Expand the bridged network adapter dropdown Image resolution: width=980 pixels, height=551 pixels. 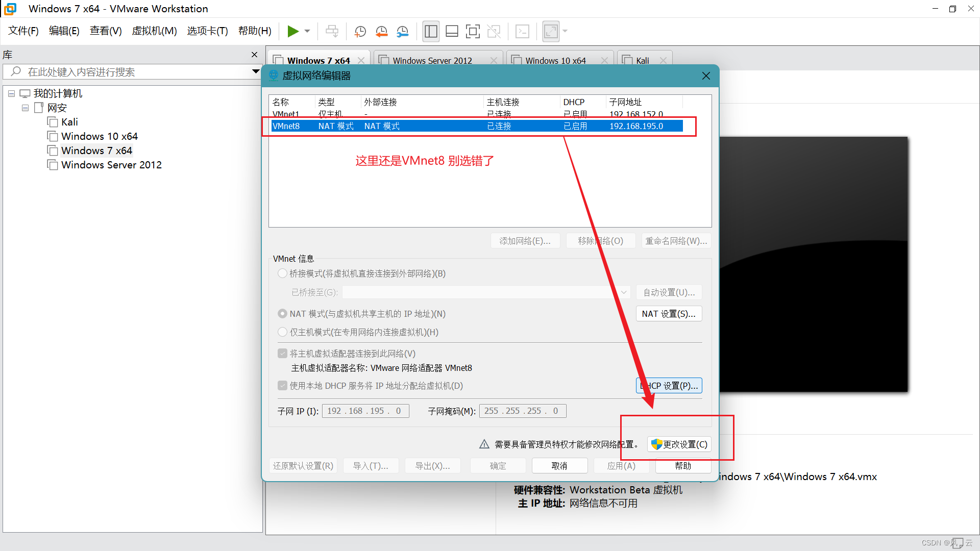624,292
